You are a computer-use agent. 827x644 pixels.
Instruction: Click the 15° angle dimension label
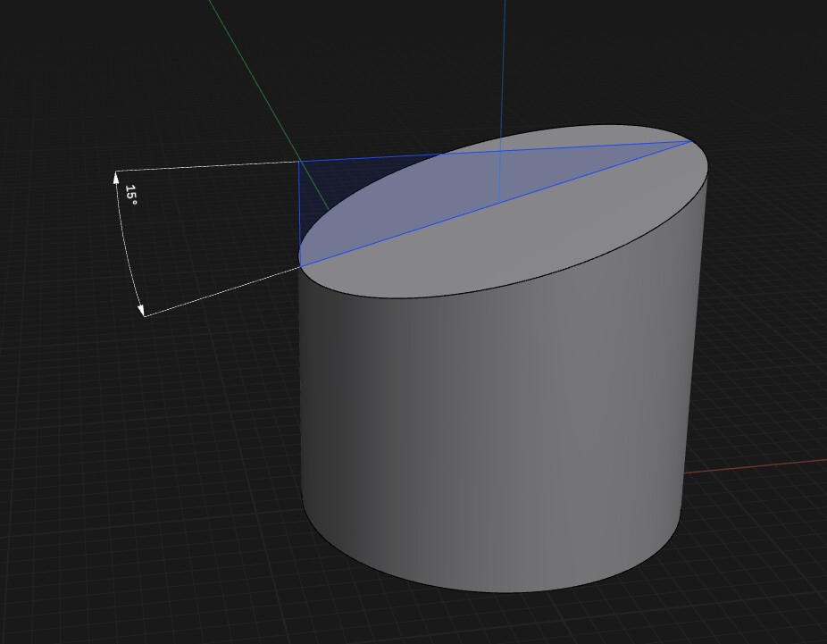click(x=131, y=195)
